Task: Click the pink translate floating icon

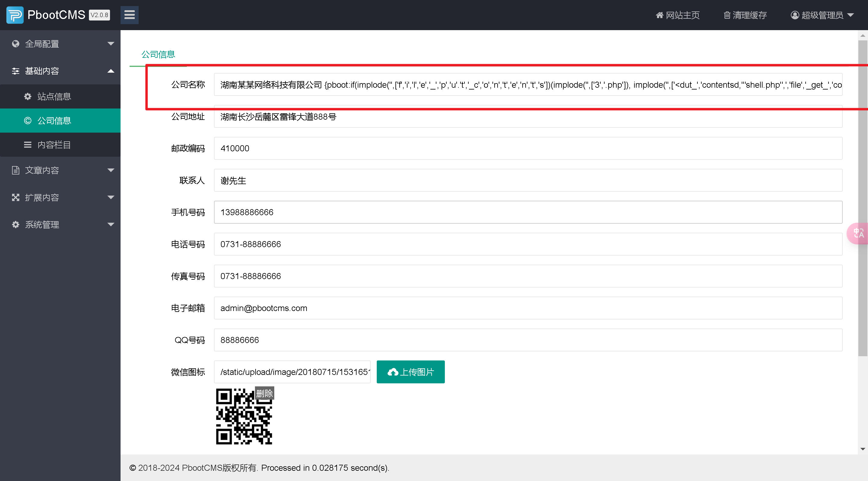Action: point(858,233)
